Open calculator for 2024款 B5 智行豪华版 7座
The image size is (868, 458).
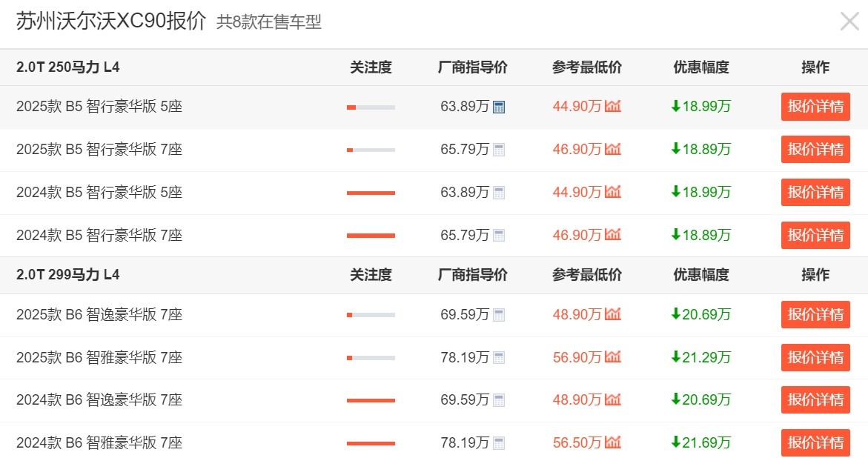[x=499, y=236]
